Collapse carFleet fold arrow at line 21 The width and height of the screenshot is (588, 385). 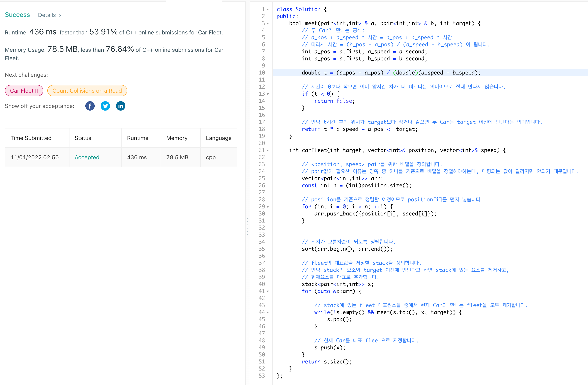click(x=268, y=150)
